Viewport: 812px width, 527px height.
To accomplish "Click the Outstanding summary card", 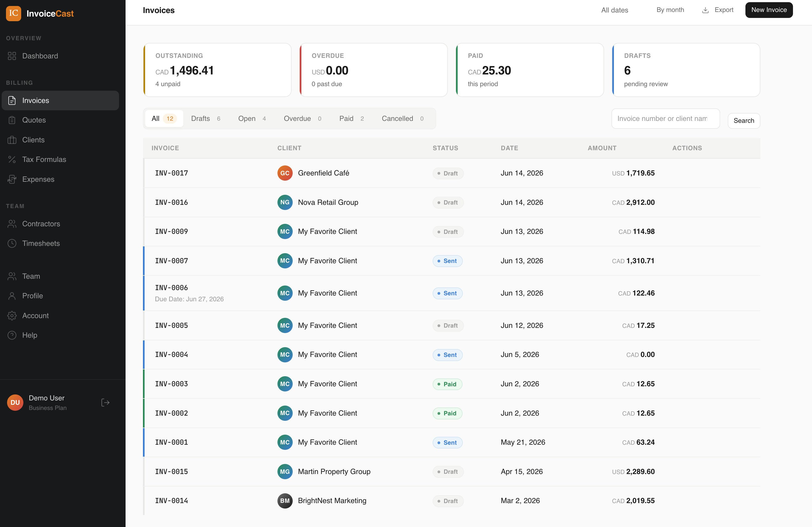I will [217, 70].
